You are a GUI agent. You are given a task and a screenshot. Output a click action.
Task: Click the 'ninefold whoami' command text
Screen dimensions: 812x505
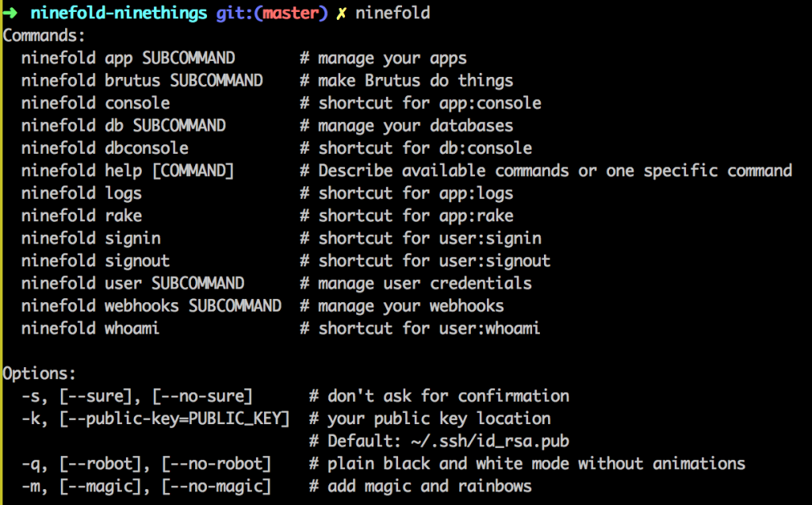pos(90,328)
